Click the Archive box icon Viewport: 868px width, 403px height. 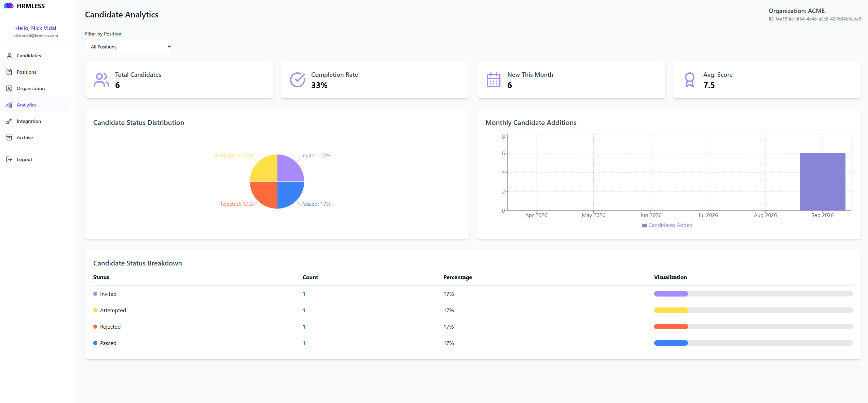click(9, 138)
